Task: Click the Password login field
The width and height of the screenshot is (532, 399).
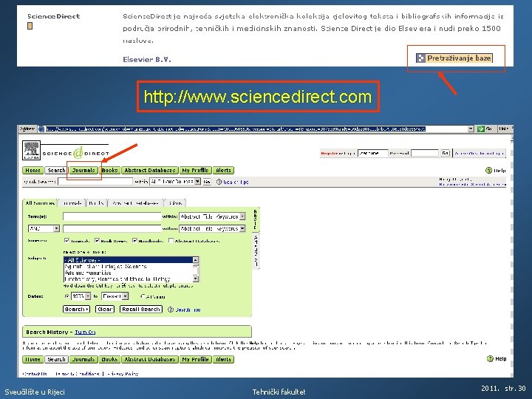Action: [x=425, y=154]
